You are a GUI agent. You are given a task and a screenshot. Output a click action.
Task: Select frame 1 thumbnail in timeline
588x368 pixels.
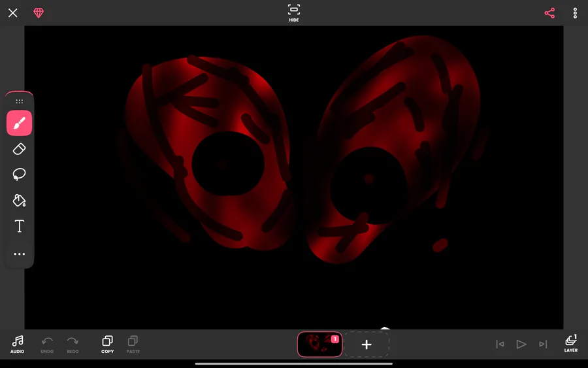coord(319,344)
